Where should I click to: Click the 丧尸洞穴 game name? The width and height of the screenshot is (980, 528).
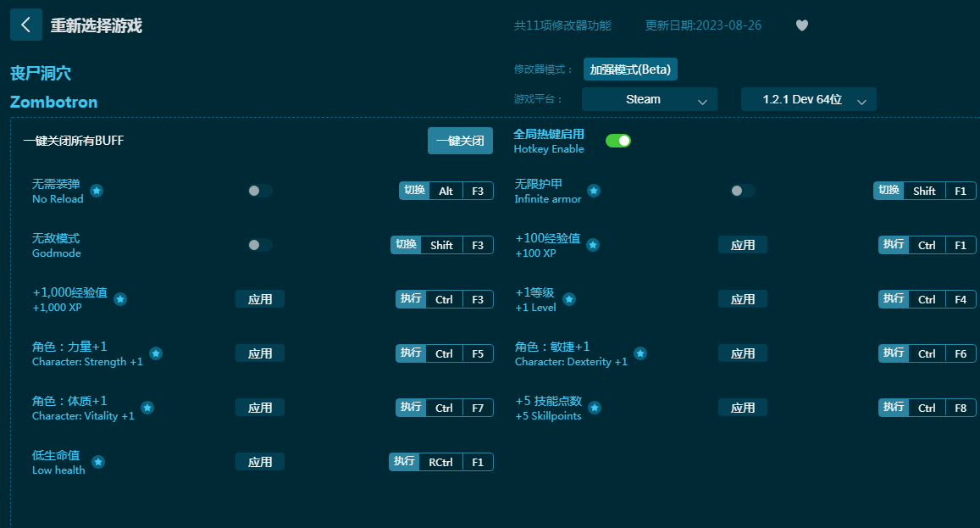pos(41,73)
